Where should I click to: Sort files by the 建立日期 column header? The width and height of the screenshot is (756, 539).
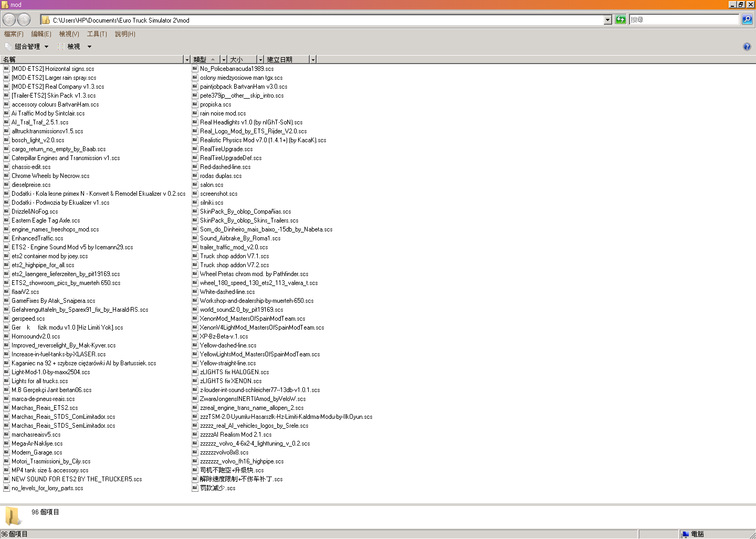click(287, 60)
